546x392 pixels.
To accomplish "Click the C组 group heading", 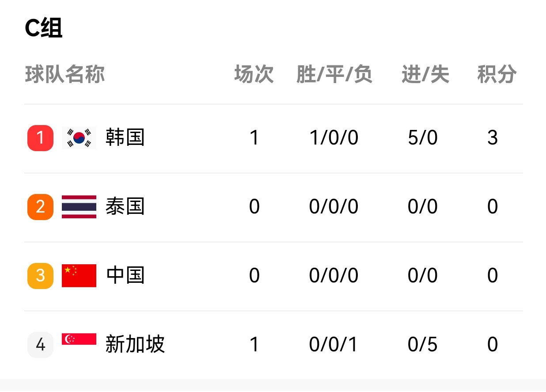I will pyautogui.click(x=43, y=29).
